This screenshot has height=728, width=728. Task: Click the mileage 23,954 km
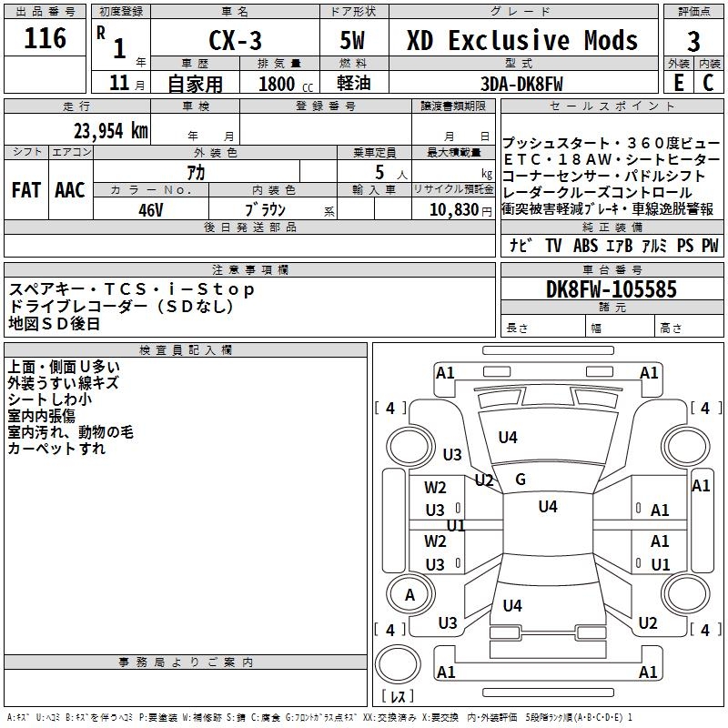tap(111, 131)
